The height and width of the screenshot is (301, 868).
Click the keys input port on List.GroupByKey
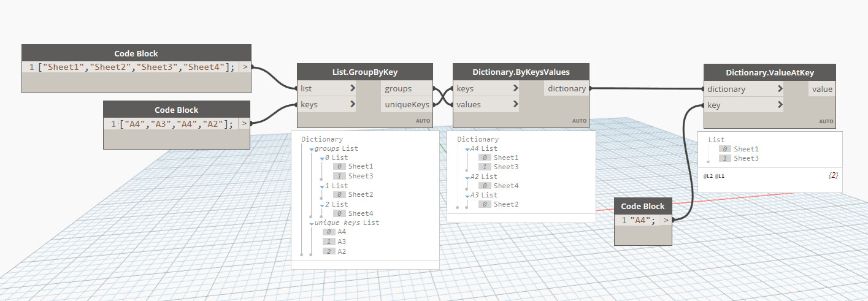327,104
